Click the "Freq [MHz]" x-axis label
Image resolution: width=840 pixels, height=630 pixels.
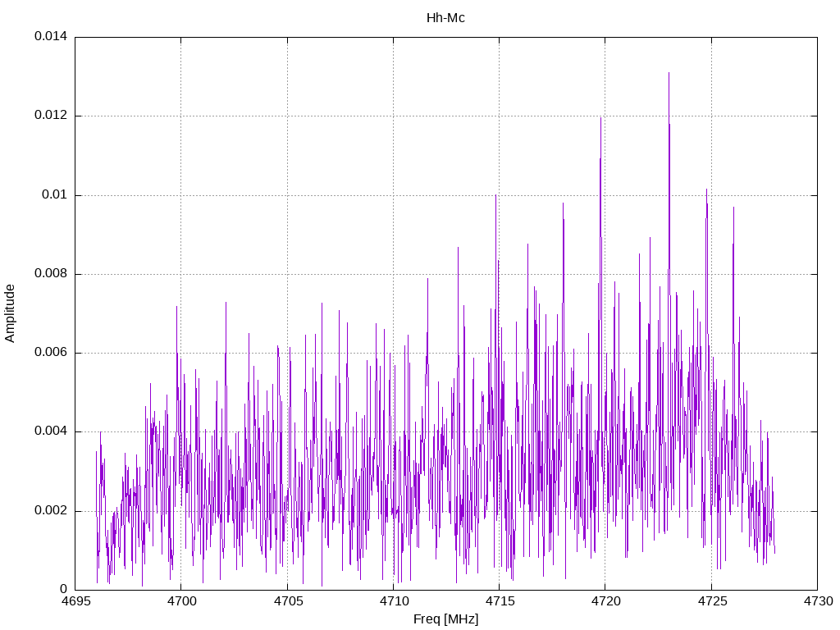(x=445, y=619)
